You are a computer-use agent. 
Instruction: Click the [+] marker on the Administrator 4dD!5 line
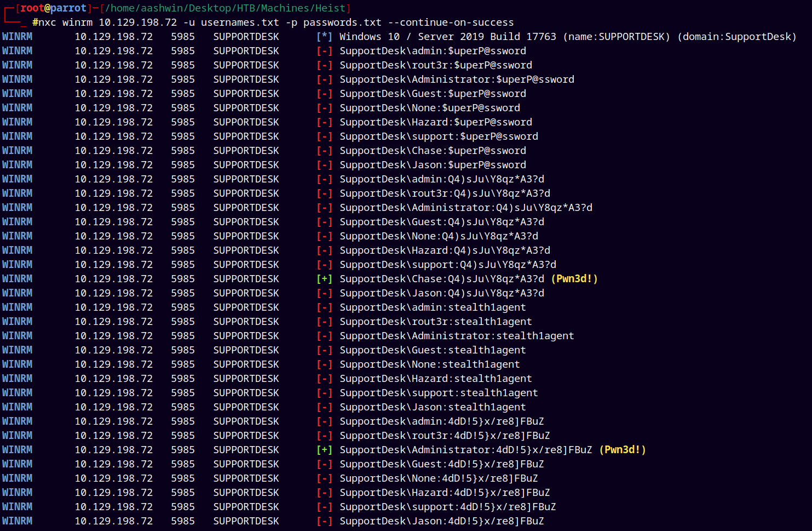point(324,450)
